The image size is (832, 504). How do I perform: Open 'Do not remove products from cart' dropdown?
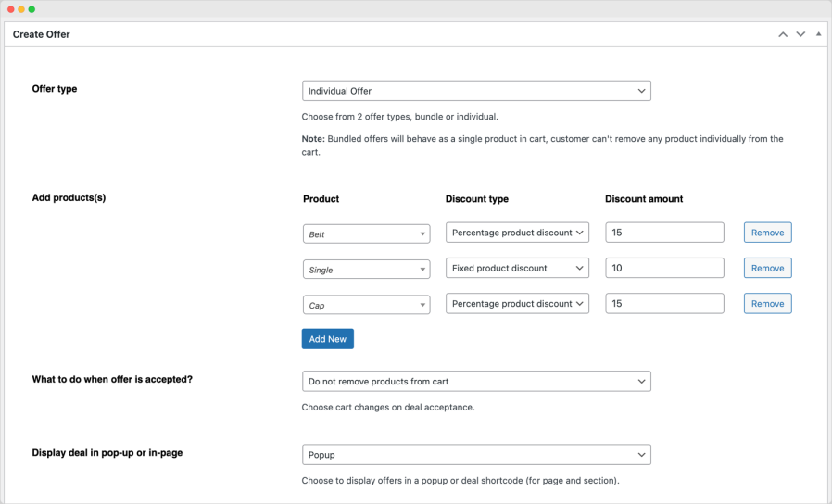[x=476, y=381]
